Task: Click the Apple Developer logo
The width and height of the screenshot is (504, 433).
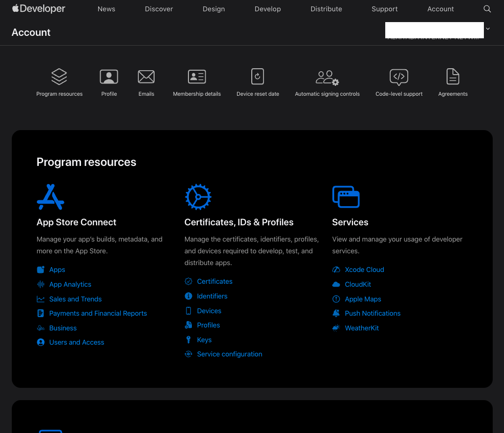Action: [38, 9]
